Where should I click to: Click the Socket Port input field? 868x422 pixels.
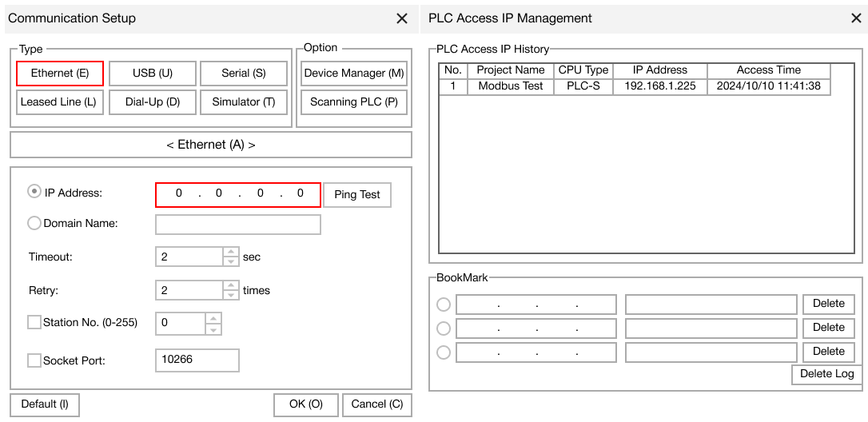tap(197, 360)
